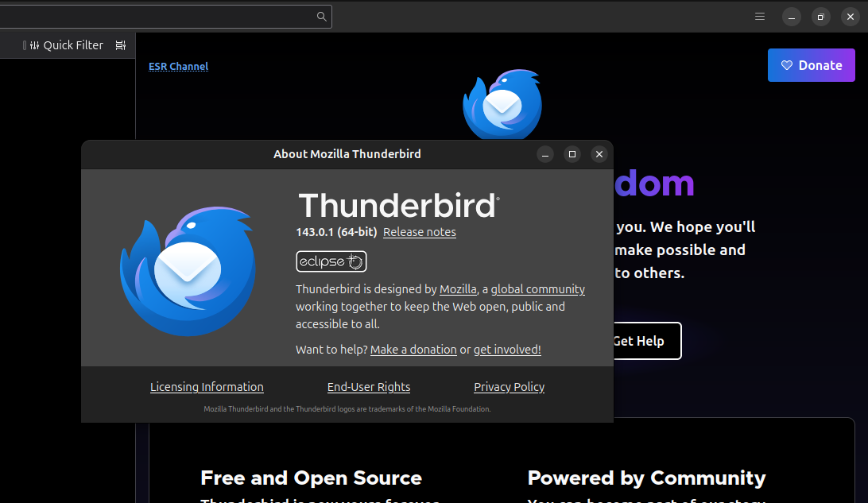868x503 pixels.
Task: Toggle the Quick Filter bar
Action: 66,45
